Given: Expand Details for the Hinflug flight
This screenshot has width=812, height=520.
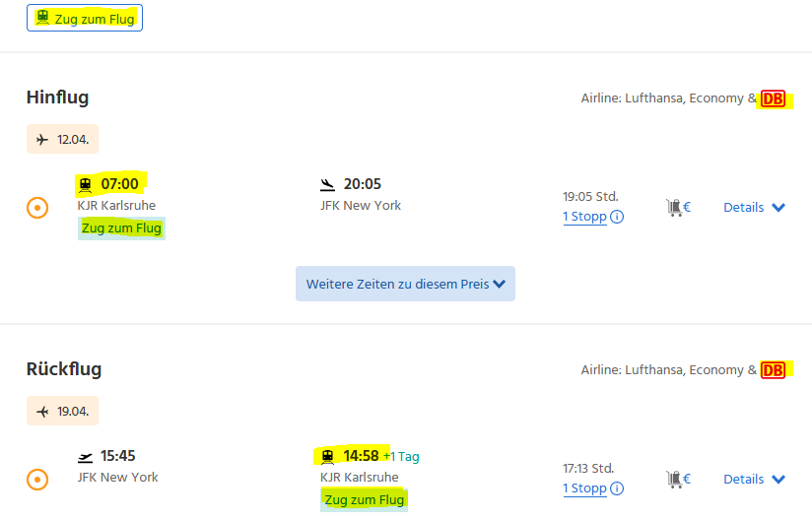Looking at the screenshot, I should 754,207.
